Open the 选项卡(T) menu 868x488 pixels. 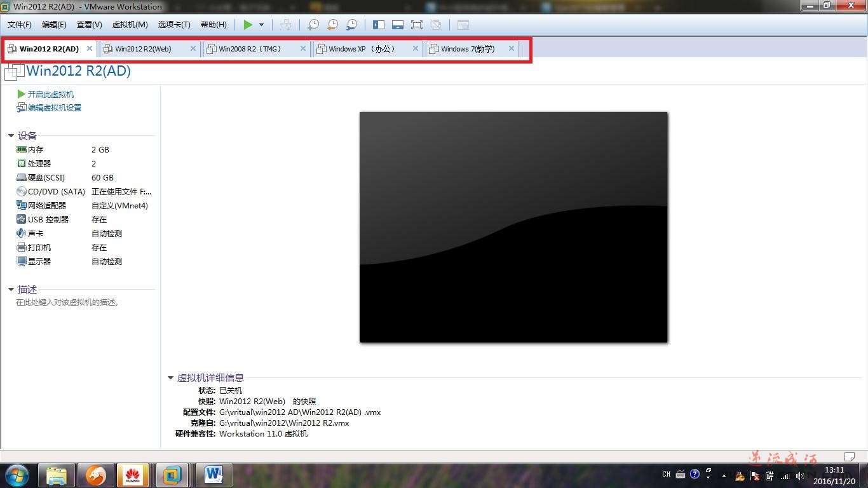coord(174,25)
